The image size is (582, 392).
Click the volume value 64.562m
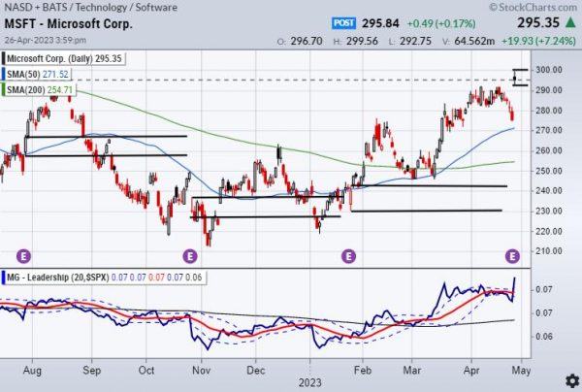[x=474, y=41]
